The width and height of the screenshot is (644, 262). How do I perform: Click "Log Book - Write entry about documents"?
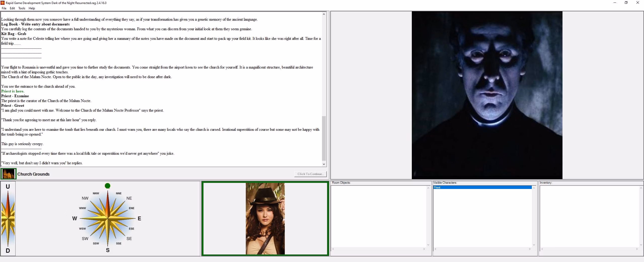(x=35, y=24)
